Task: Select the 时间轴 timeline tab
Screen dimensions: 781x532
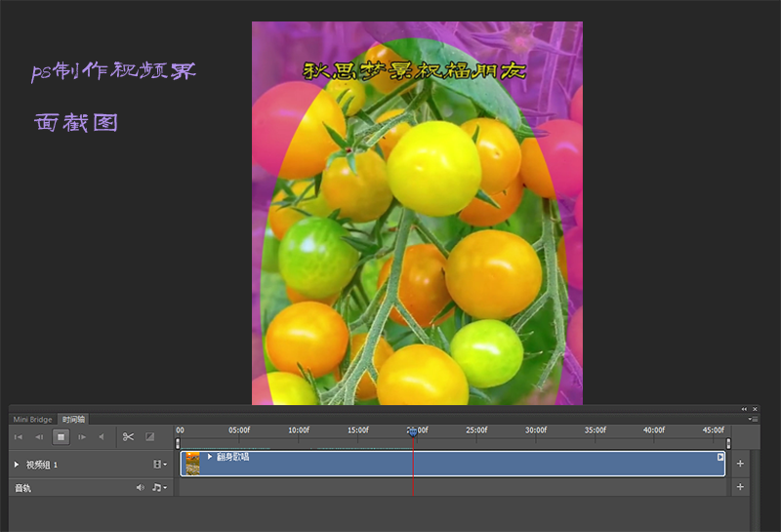Action: 74,419
